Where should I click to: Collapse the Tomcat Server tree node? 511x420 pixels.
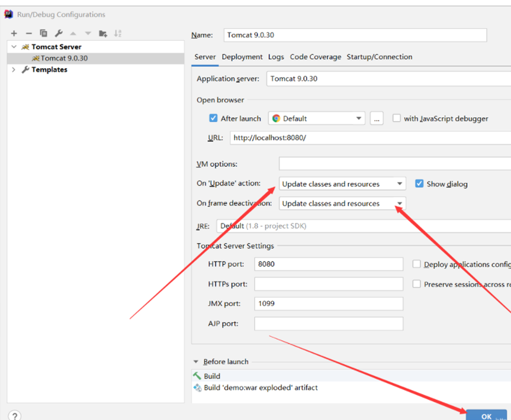(x=14, y=47)
